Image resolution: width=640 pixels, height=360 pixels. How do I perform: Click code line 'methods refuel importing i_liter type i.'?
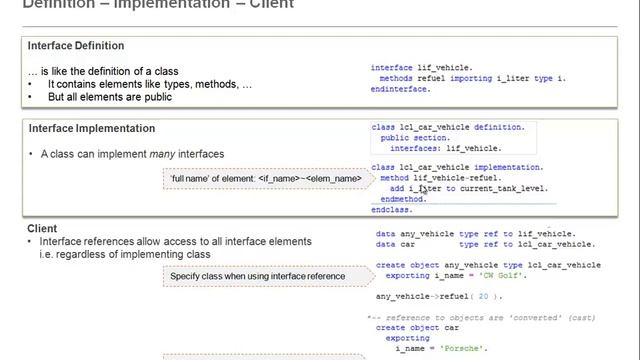coord(473,78)
